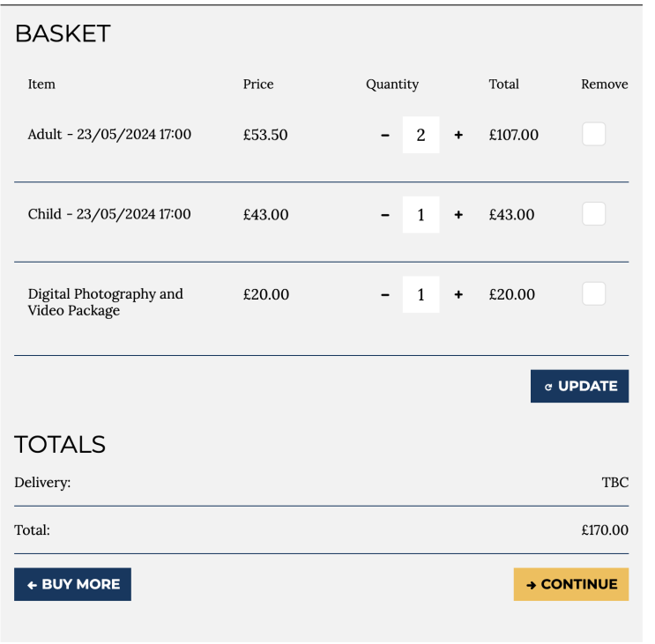Screen dimensions: 655x644
Task: Increase Adult ticket quantity with plus
Action: pos(458,136)
